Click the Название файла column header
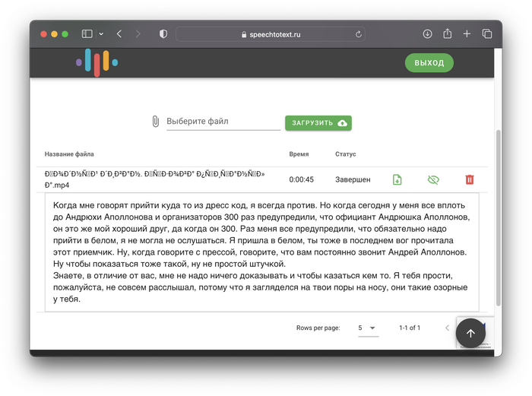Viewport: 532px width, 396px height. pos(69,154)
